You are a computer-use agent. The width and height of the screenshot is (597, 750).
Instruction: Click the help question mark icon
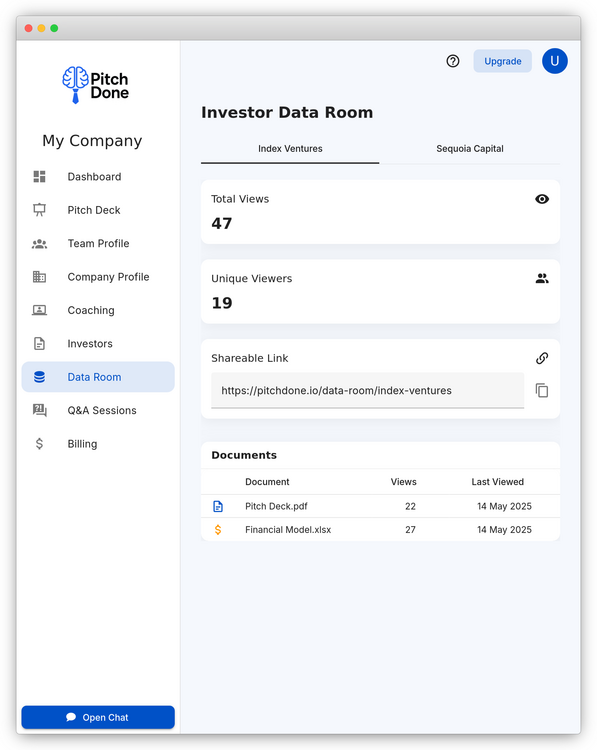click(453, 61)
